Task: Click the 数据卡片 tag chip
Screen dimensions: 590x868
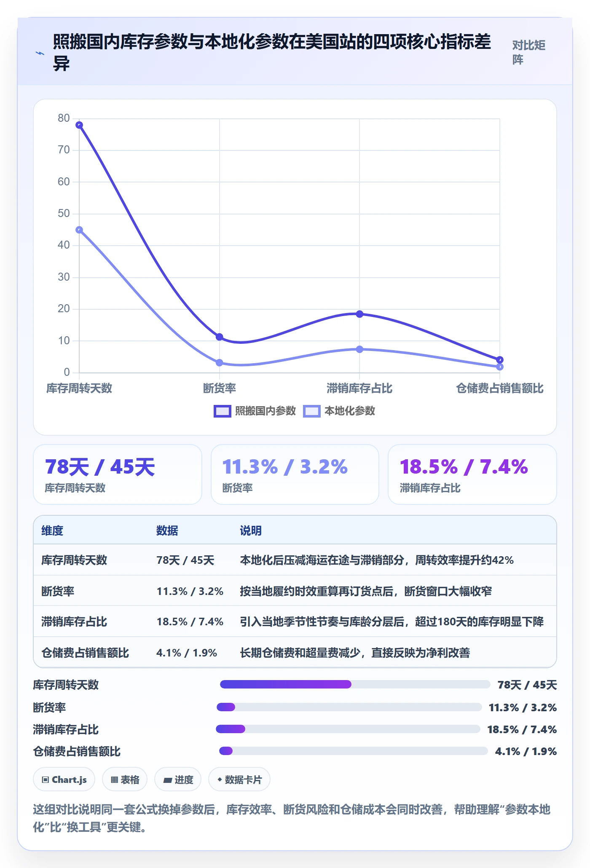Action: pyautogui.click(x=239, y=780)
